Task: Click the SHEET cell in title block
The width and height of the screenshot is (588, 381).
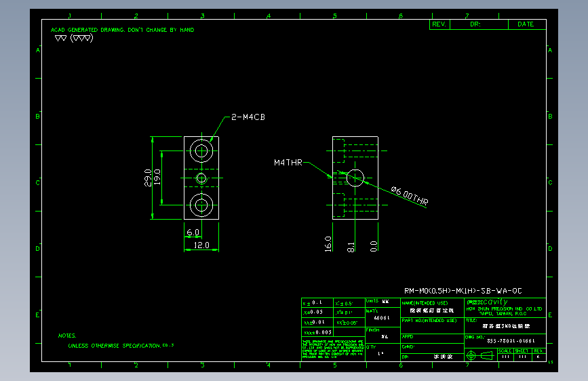Action: point(522,355)
